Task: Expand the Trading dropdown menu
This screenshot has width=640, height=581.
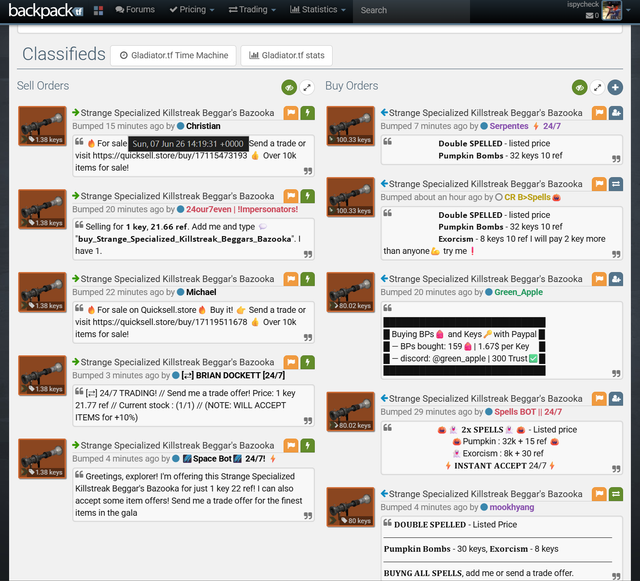Action: click(252, 9)
